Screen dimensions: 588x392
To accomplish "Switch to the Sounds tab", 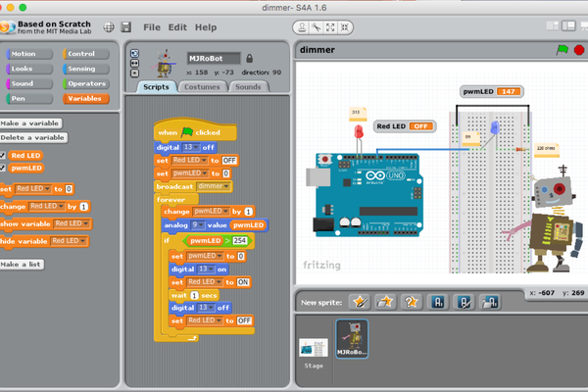I will click(x=248, y=86).
